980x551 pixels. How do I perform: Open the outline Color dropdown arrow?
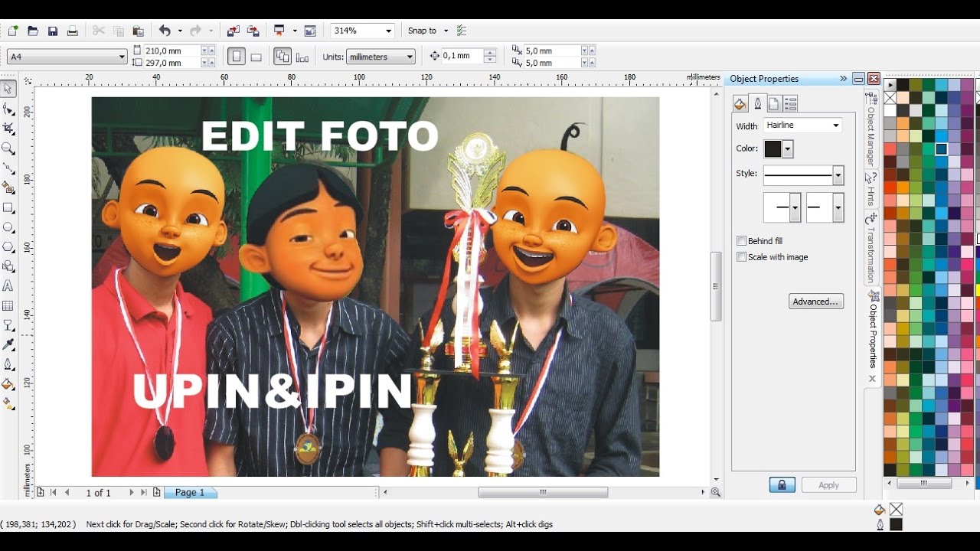click(x=788, y=148)
